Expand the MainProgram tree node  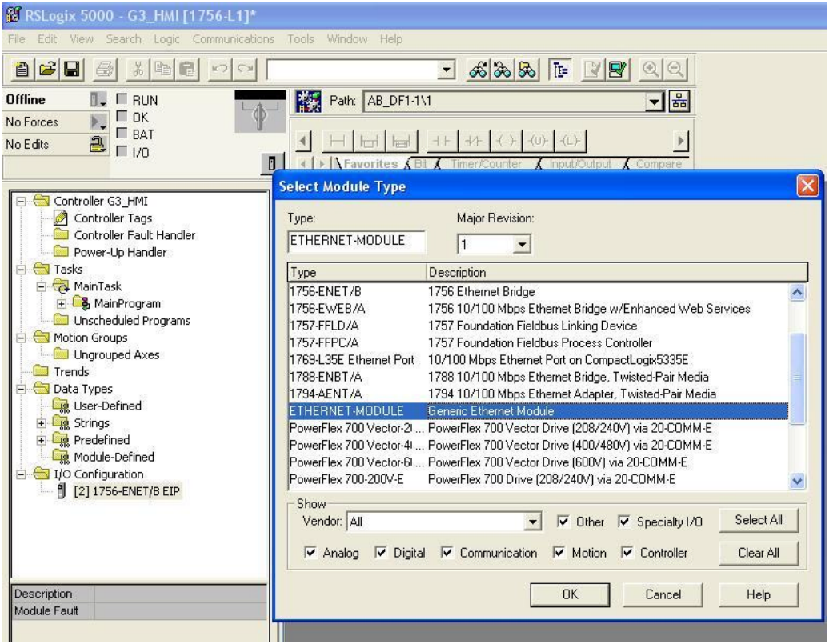click(62, 303)
